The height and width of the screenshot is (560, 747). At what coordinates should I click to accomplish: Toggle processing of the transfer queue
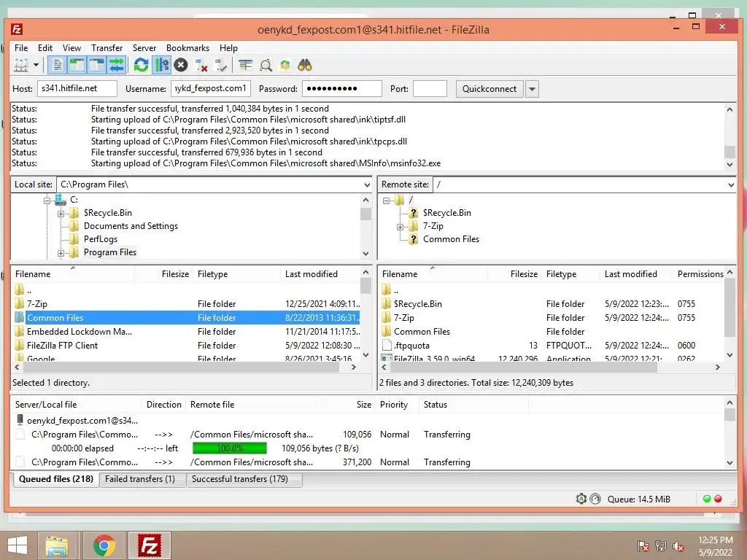(161, 65)
